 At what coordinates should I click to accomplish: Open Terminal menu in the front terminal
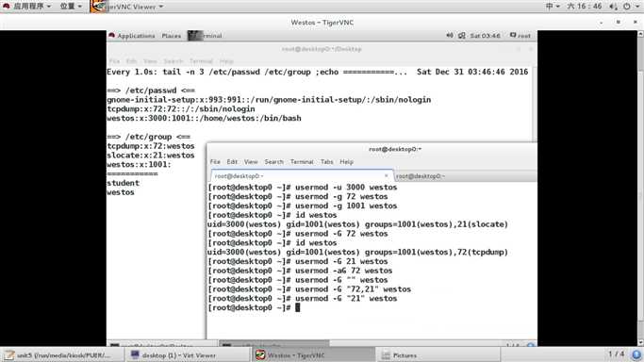pyautogui.click(x=302, y=162)
